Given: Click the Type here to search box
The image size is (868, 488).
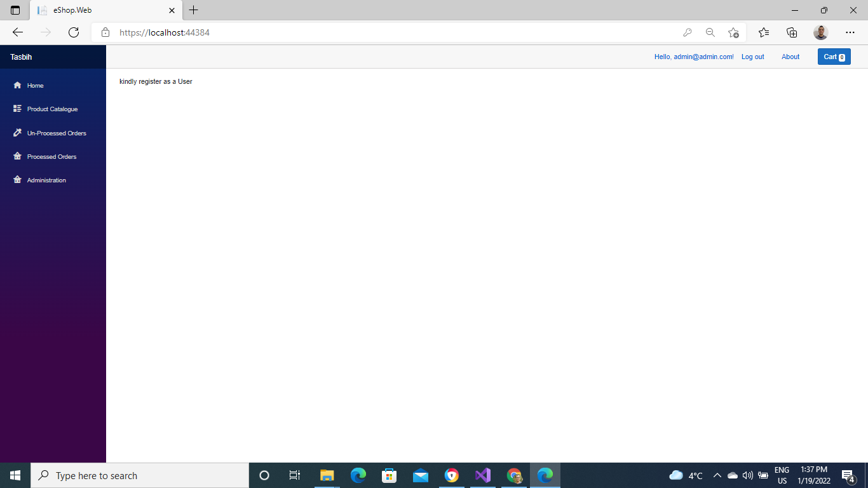Looking at the screenshot, I should [x=140, y=475].
